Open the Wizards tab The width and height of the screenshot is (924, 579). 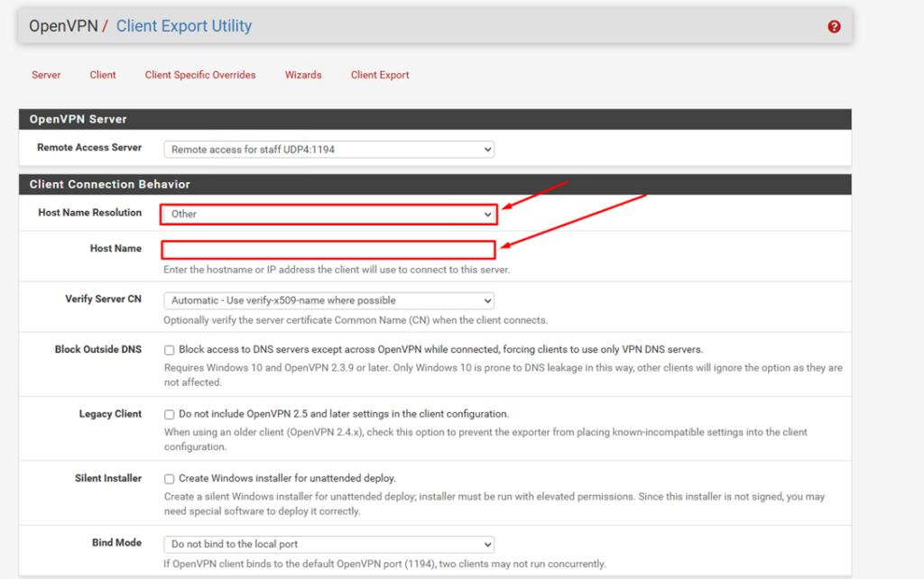click(x=303, y=75)
